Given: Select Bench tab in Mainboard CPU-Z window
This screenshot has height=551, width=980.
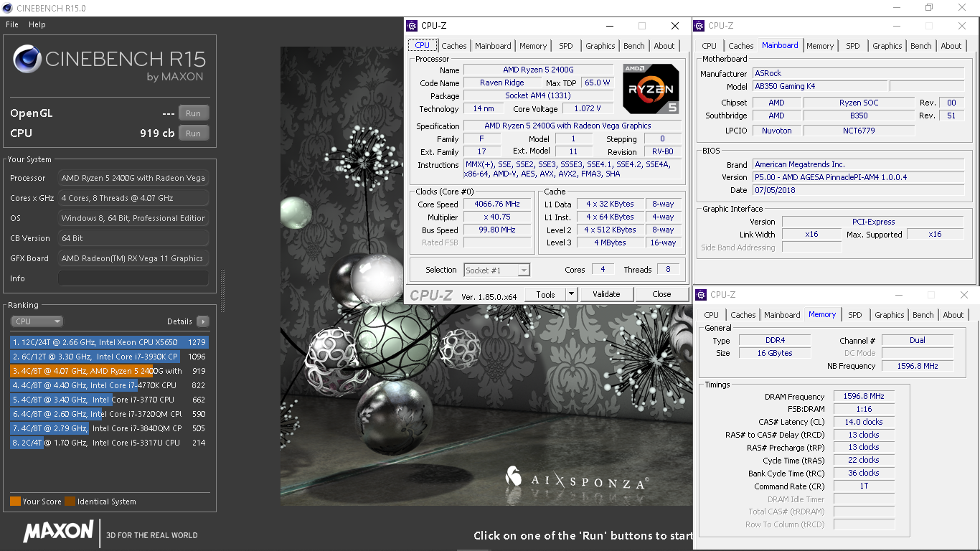Looking at the screenshot, I should click(x=921, y=46).
